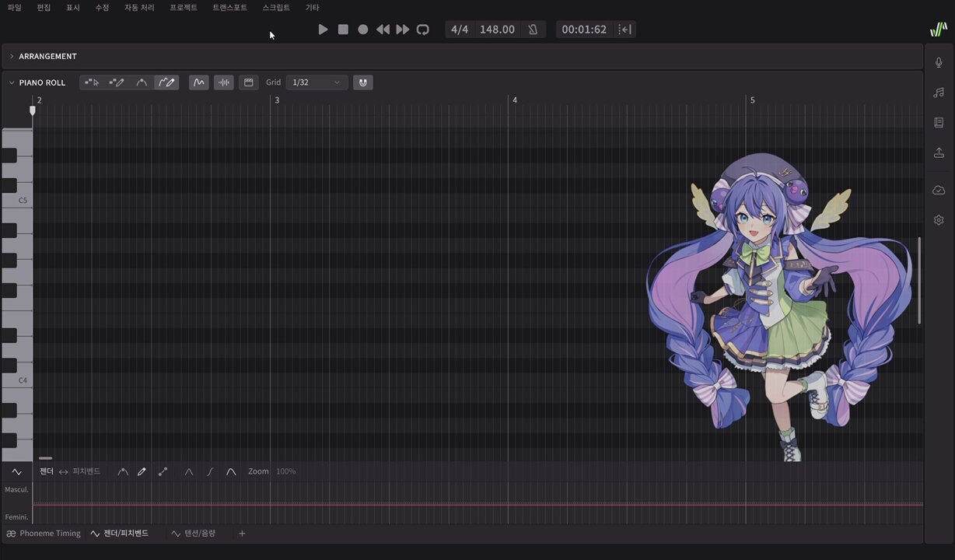Switch to the 텐션/음량 tab
The height and width of the screenshot is (560, 955).
click(x=194, y=534)
